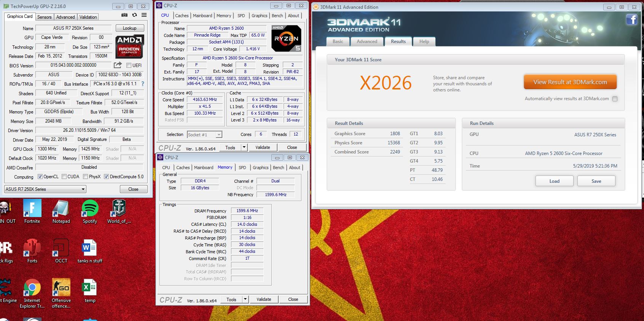Toggle the PhysX checkbox
644x321 pixels.
(86, 177)
